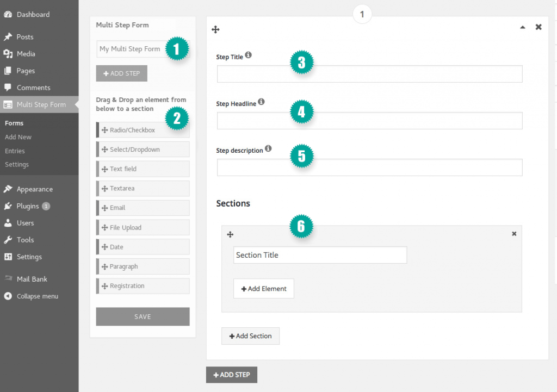The image size is (557, 392).
Task: Select Add New under Multi Step Form
Action: (x=18, y=136)
